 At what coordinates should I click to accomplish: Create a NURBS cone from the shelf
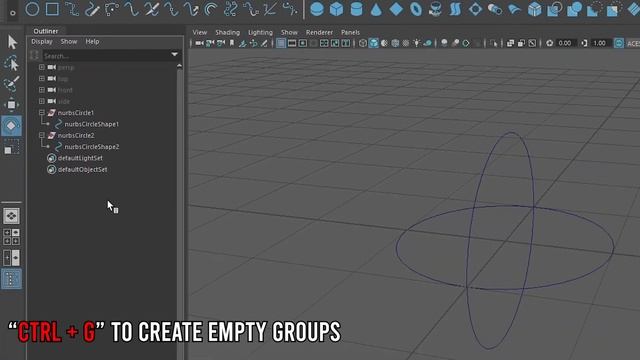[376, 9]
